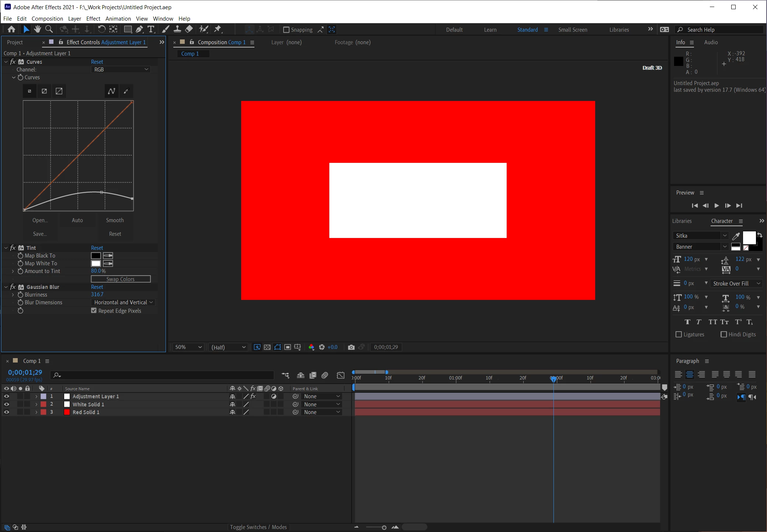The image size is (767, 532).
Task: Click the Map Black To color swatch
Action: click(x=96, y=255)
